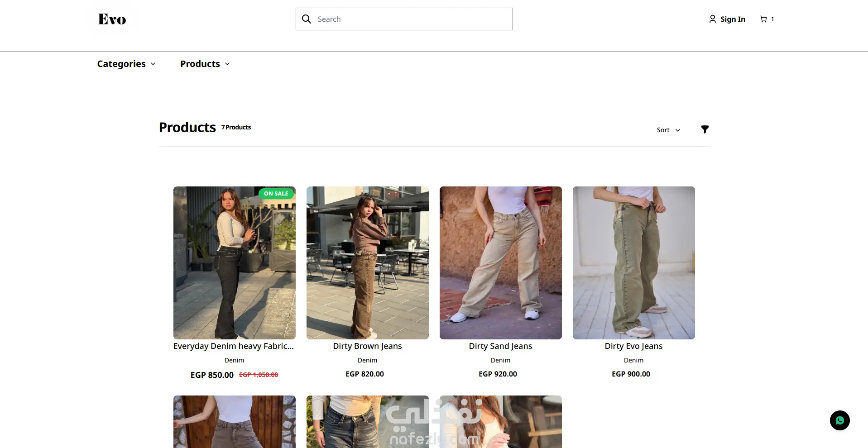Open the Dirty Evo Jeans product image
868x448 pixels.
[x=634, y=263]
